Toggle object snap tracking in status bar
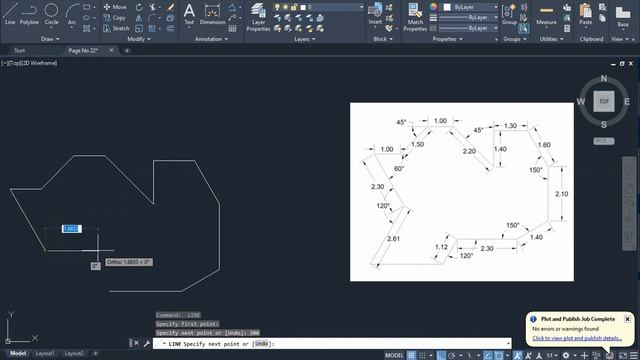640x360 pixels. click(488, 356)
